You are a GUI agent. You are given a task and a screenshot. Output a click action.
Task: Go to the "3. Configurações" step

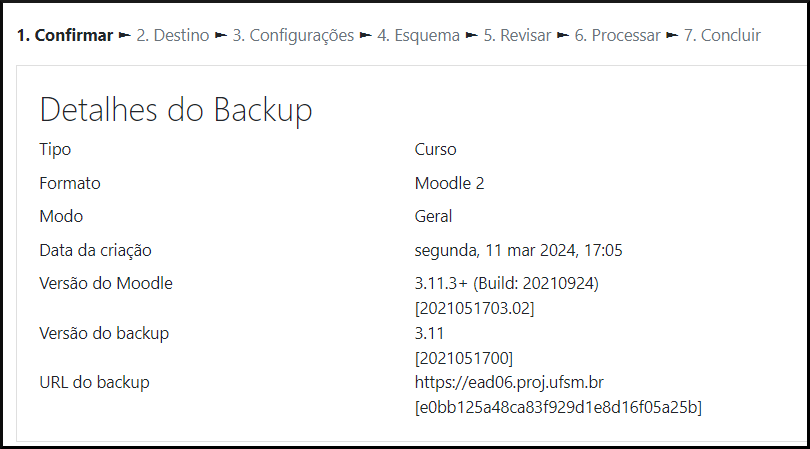pyautogui.click(x=293, y=36)
